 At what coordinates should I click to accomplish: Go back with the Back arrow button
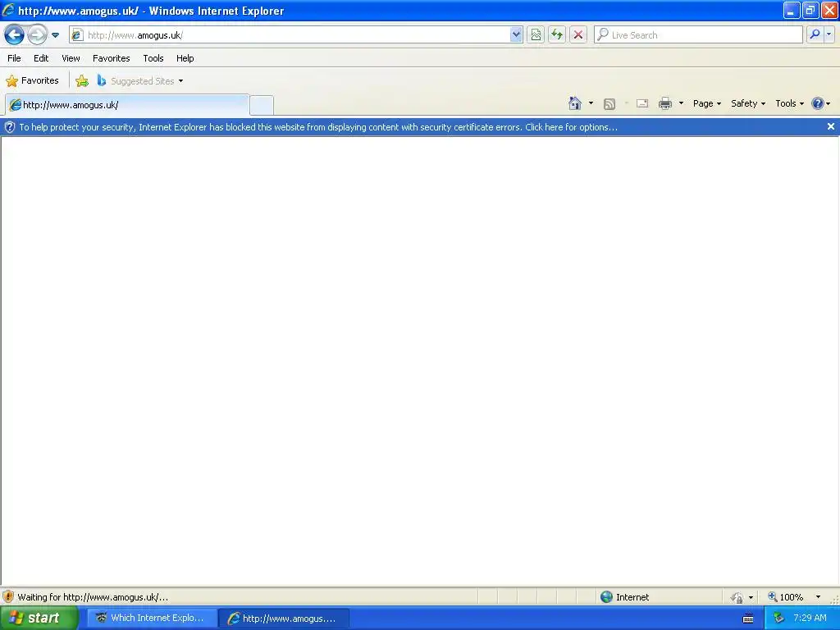14,35
